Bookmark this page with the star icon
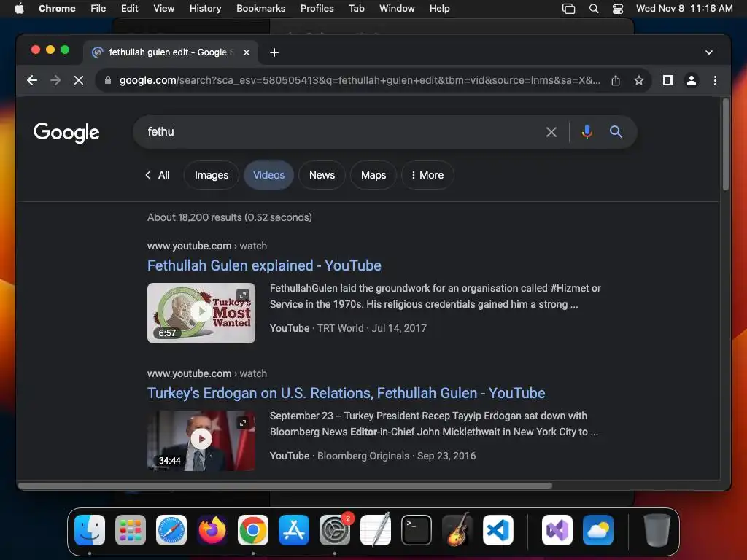 (x=639, y=80)
